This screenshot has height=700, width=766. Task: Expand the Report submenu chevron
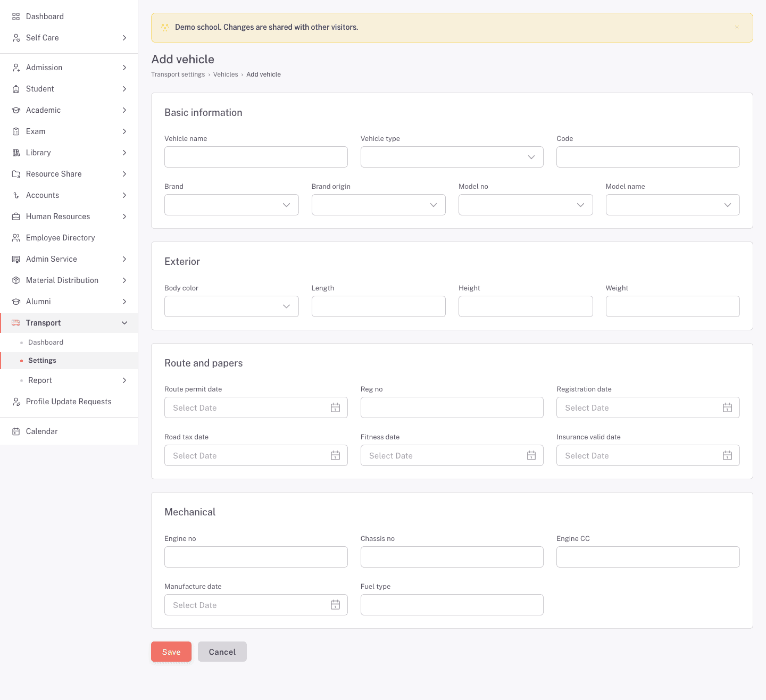click(x=124, y=380)
